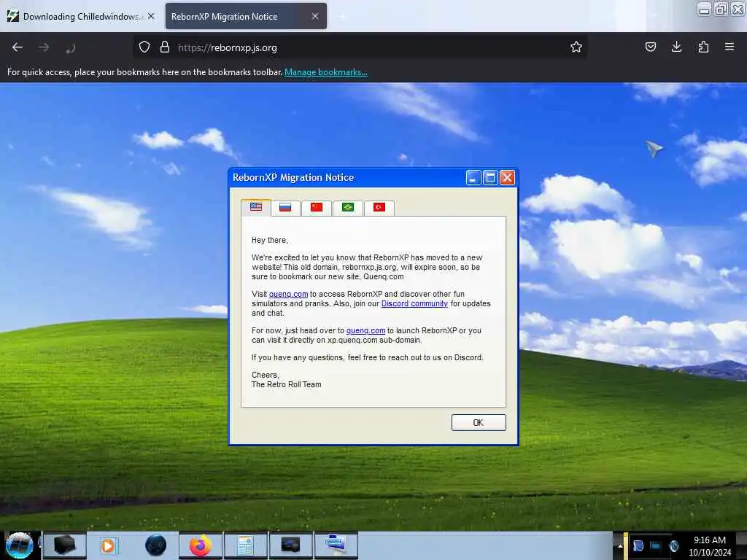Click the 'Hey there,' greeting text
747x560 pixels.
270,240
